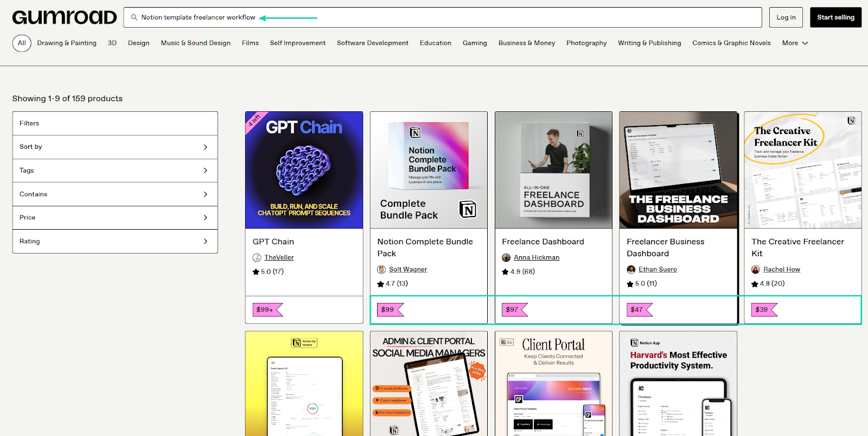Open Drawing & Painting category
Image resolution: width=868 pixels, height=436 pixels.
tap(67, 43)
